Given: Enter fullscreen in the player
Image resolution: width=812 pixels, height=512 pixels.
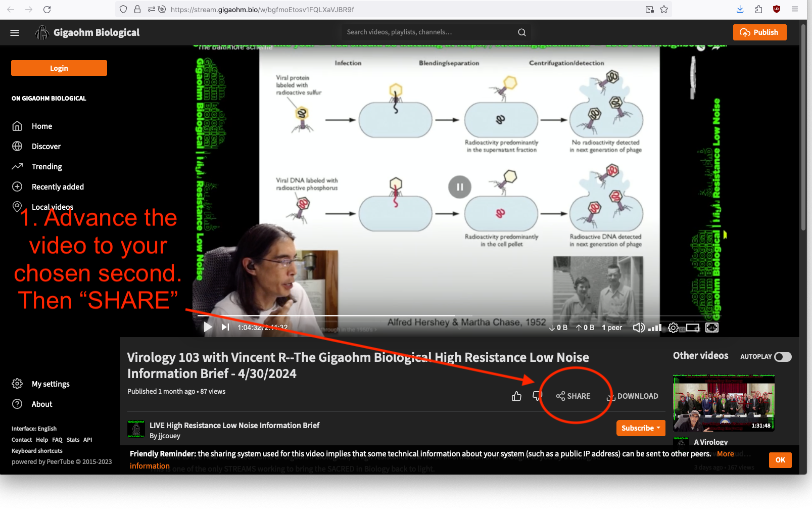Looking at the screenshot, I should [x=712, y=328].
